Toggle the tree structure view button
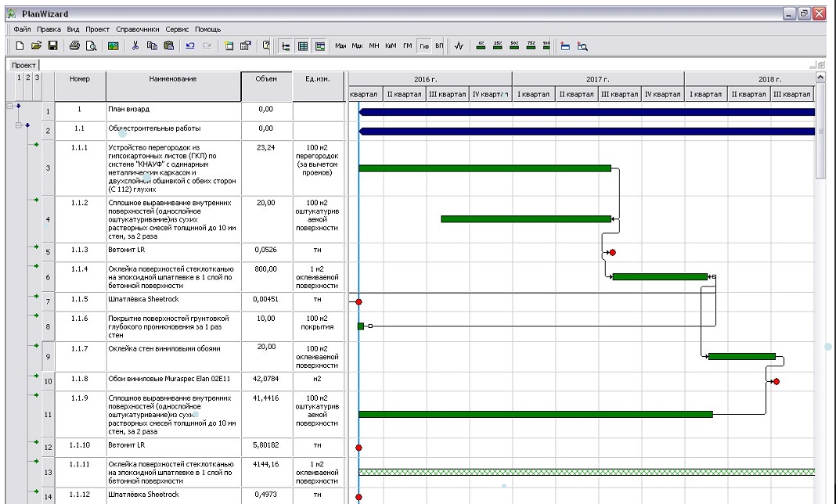This screenshot has width=836, height=504. [286, 46]
